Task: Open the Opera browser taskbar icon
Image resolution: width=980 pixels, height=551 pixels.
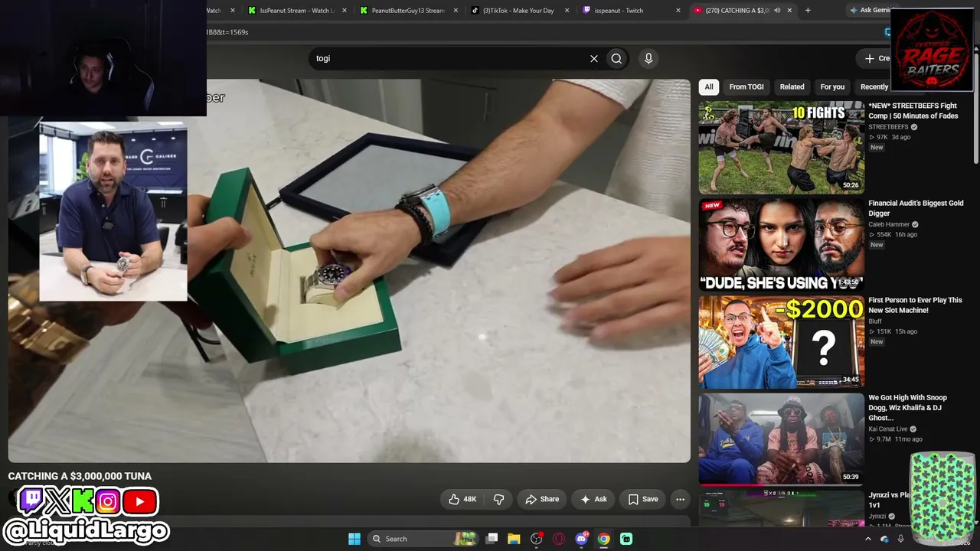Action: pyautogui.click(x=559, y=539)
